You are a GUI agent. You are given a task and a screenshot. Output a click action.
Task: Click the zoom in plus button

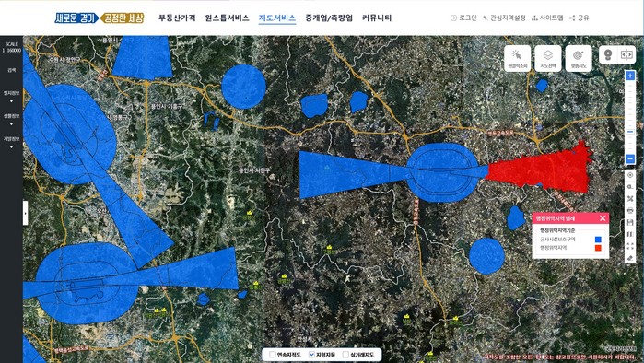tap(630, 76)
